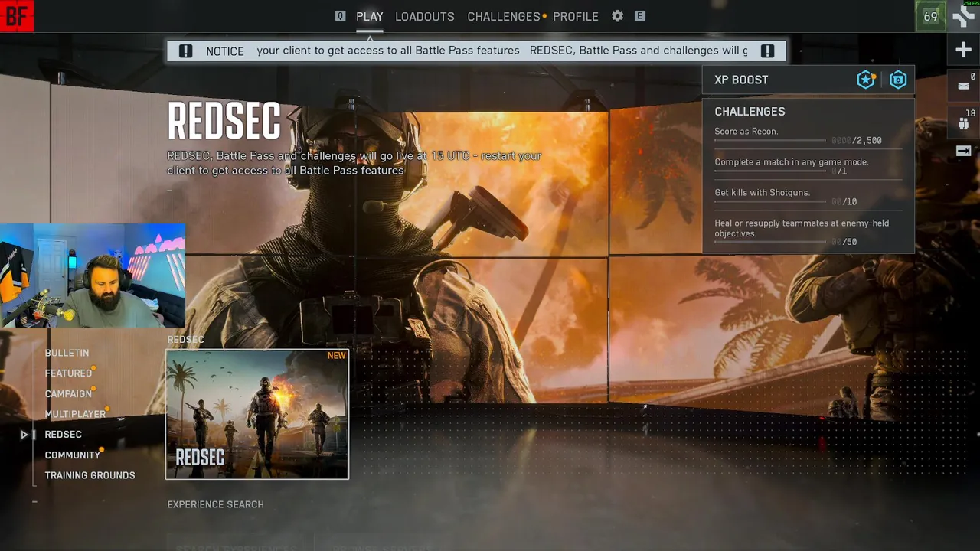Click the CHALLENGES panel heading
980x551 pixels.
tap(750, 112)
